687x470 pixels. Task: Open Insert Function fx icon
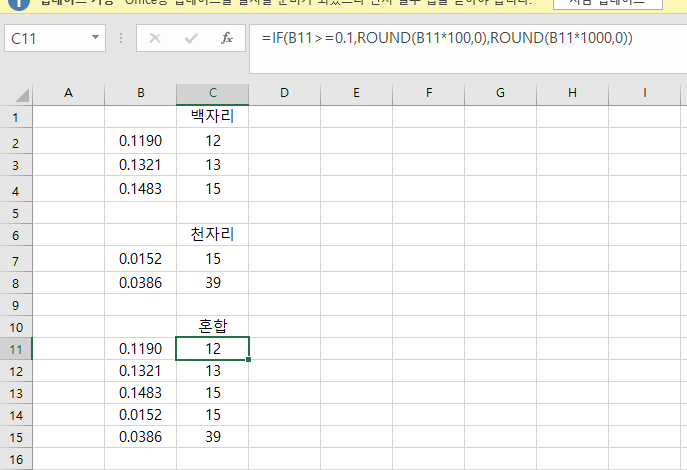click(x=227, y=38)
